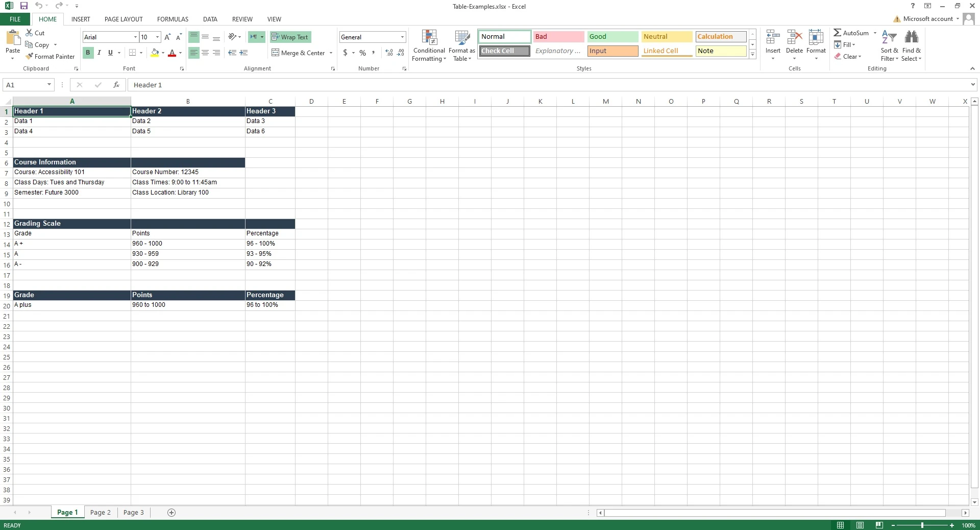The image size is (980, 530).
Task: Select the Format Painter brush
Action: [50, 57]
